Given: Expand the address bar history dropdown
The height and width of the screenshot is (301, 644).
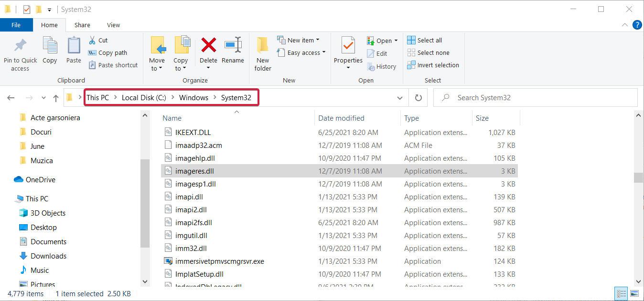Looking at the screenshot, I should click(x=400, y=98).
